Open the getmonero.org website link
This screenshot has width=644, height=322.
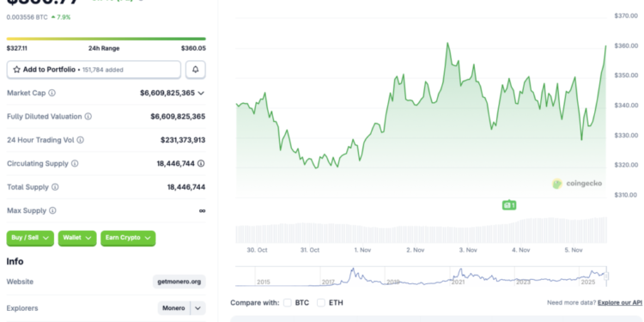pyautogui.click(x=179, y=282)
